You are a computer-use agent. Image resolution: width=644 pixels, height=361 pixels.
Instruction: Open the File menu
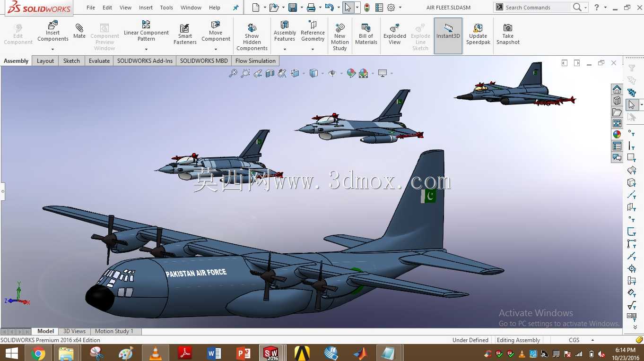(91, 8)
